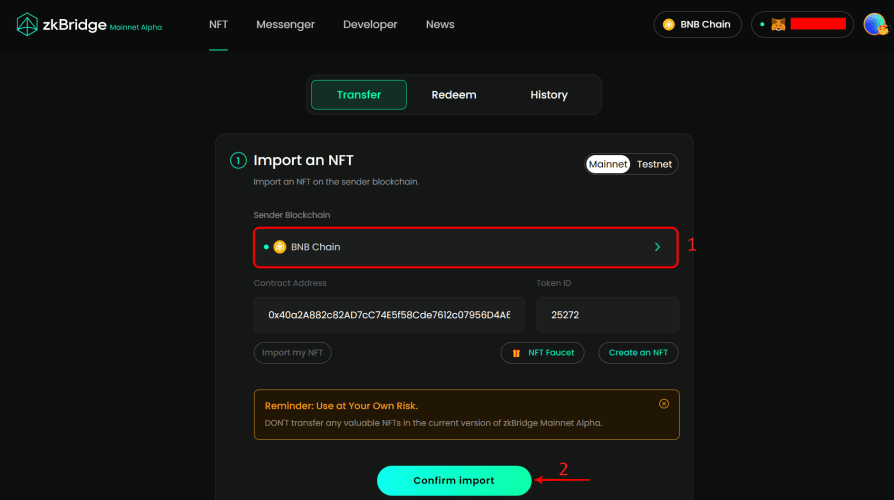The height and width of the screenshot is (500, 894).
Task: Switch to the History tab
Action: (x=549, y=95)
